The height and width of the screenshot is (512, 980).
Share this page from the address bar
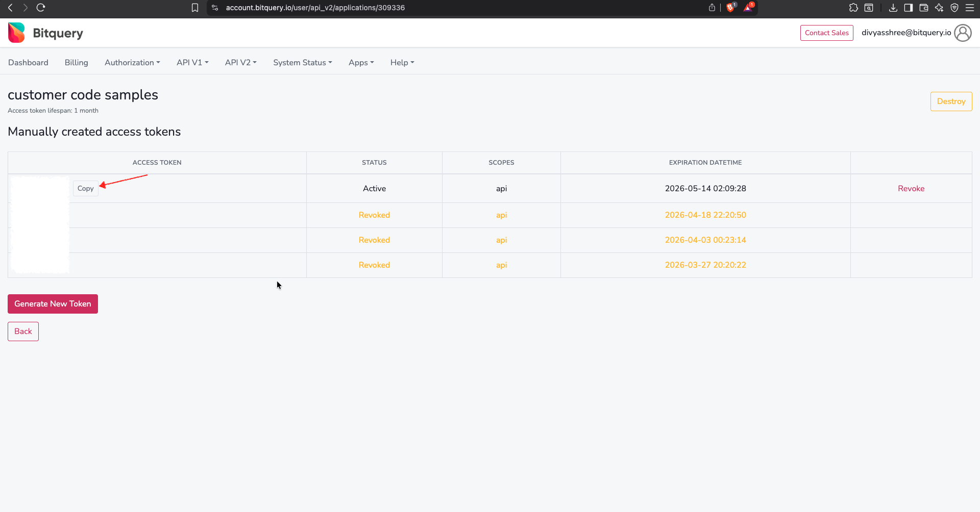click(712, 8)
